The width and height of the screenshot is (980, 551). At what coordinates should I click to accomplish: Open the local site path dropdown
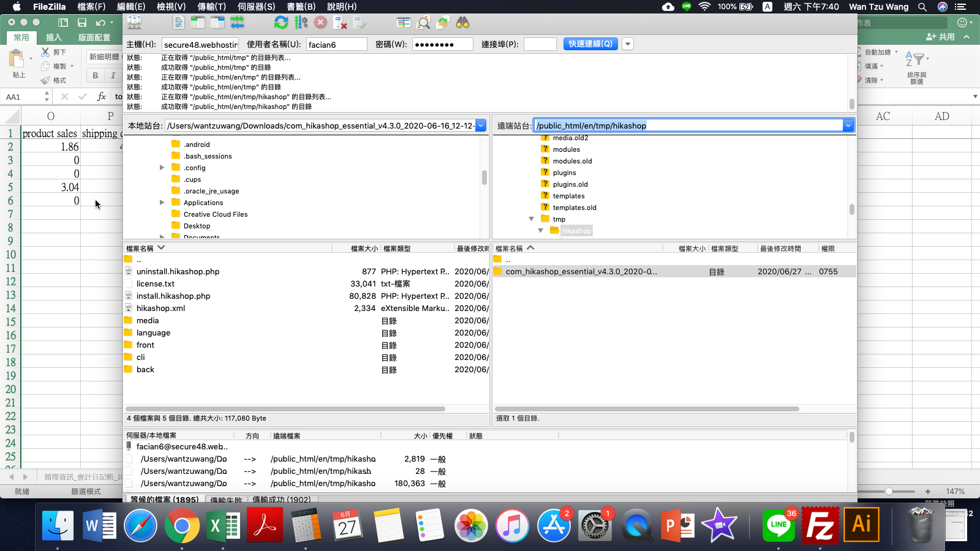click(x=481, y=126)
